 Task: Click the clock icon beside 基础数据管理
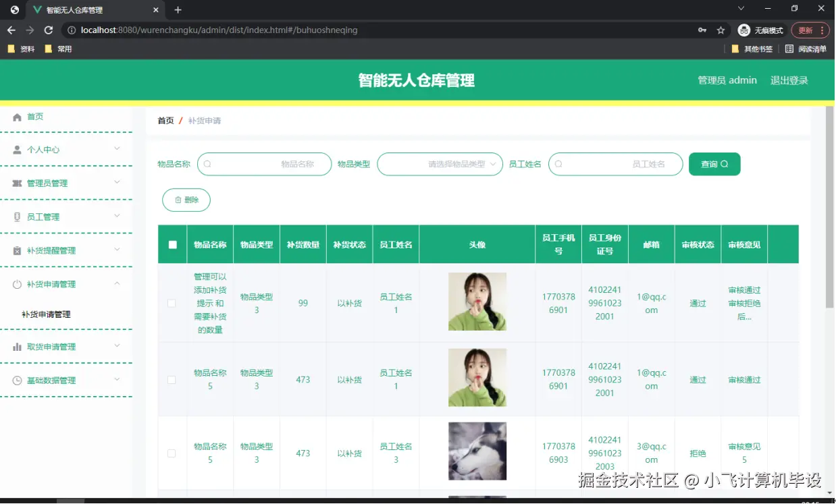point(18,381)
